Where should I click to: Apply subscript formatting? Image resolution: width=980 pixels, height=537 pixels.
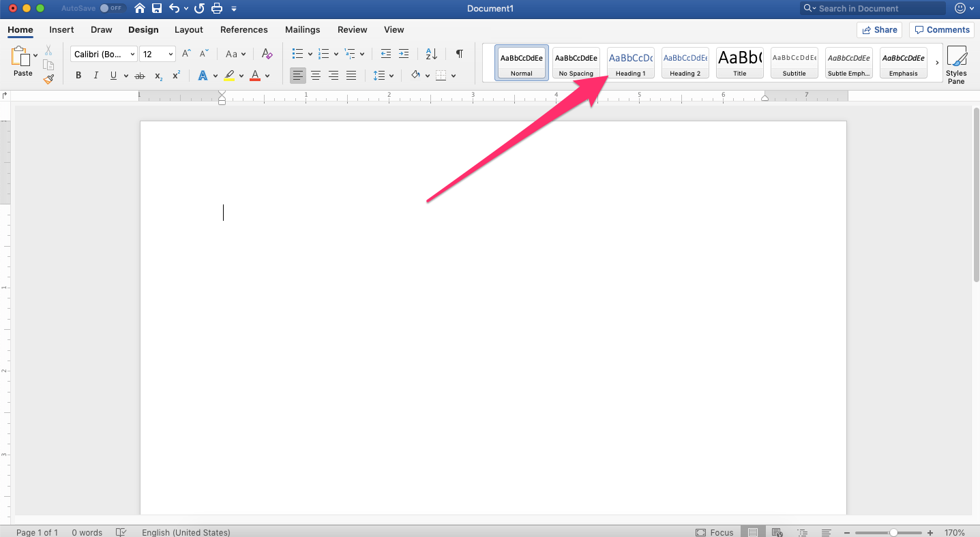[x=158, y=76]
